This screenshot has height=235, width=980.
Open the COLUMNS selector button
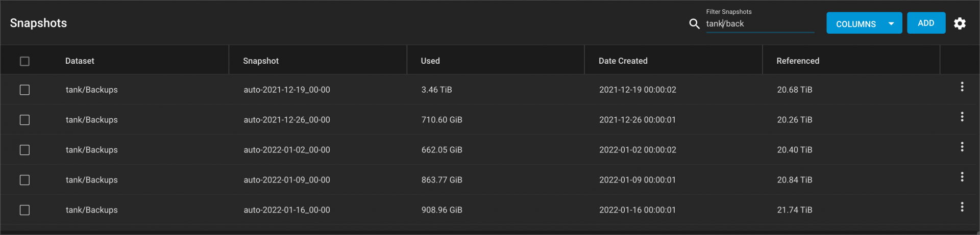[864, 23]
